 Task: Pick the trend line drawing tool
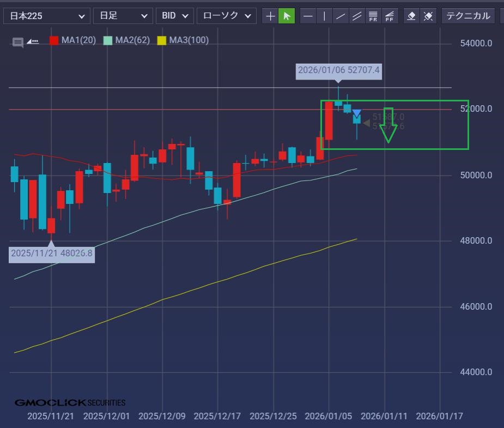(341, 16)
